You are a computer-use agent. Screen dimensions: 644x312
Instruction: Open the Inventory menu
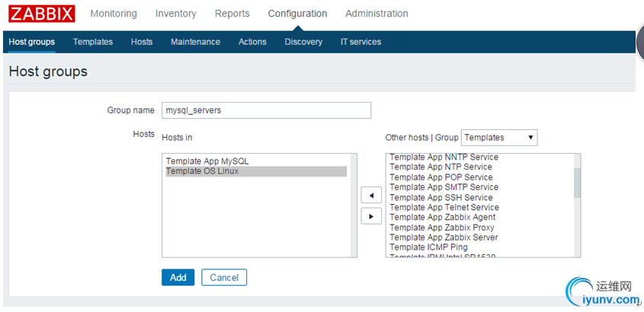click(176, 14)
